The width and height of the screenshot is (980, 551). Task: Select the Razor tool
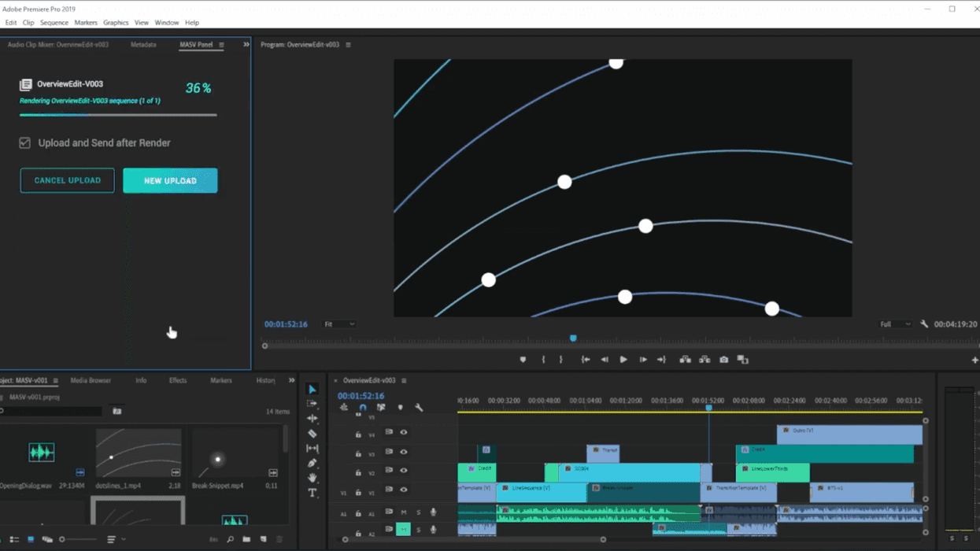pos(312,434)
